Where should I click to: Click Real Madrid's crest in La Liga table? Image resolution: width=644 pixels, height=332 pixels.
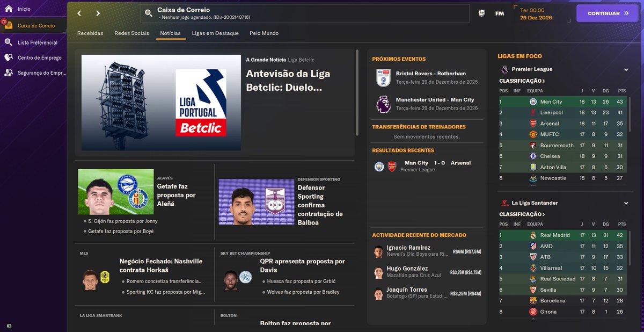click(533, 235)
